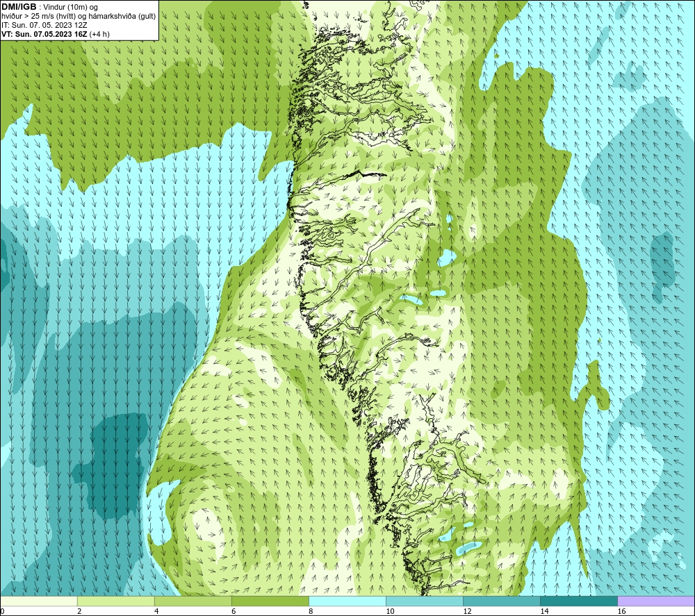
Task: Click the scale label '4'
Action: pos(156,612)
